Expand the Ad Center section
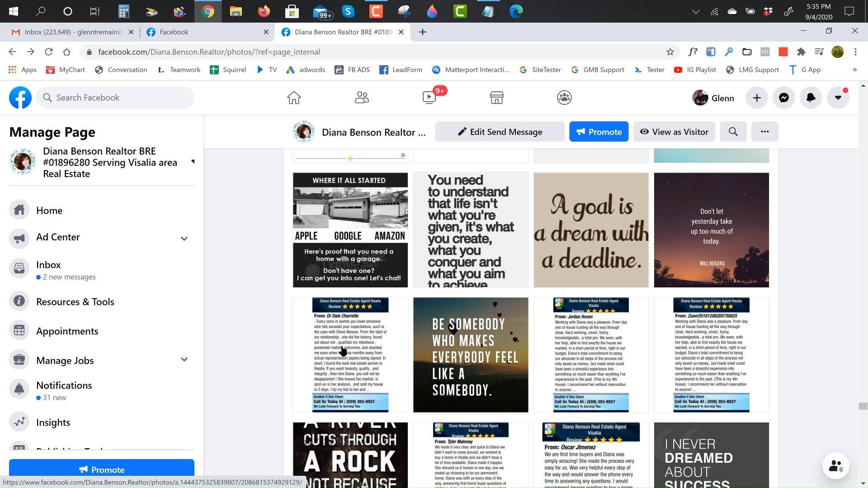The height and width of the screenshot is (488, 868). point(184,239)
